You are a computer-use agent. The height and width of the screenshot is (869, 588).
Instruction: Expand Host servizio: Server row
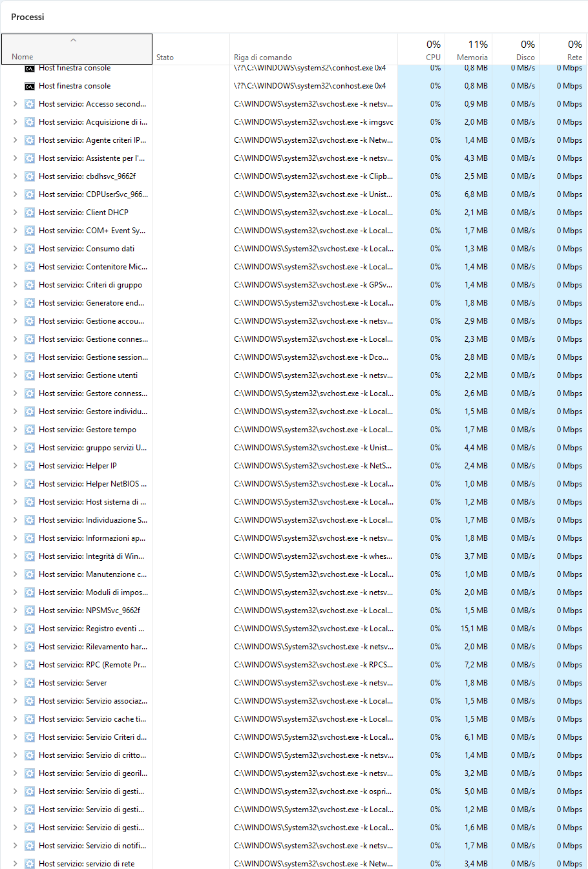(16, 682)
